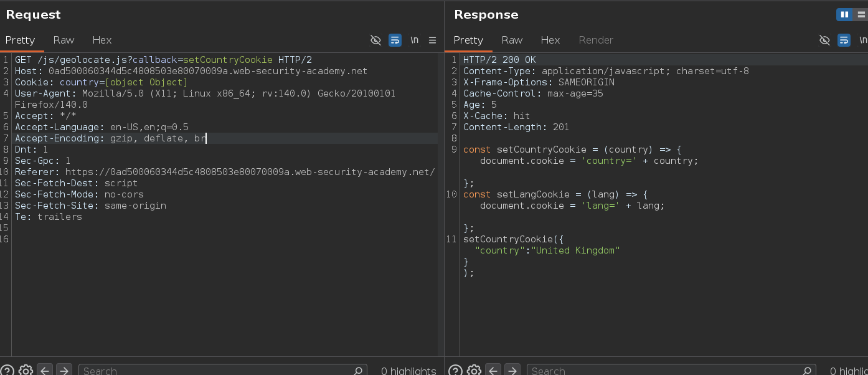Click the Accept-Language header line
868x375 pixels.
point(101,127)
